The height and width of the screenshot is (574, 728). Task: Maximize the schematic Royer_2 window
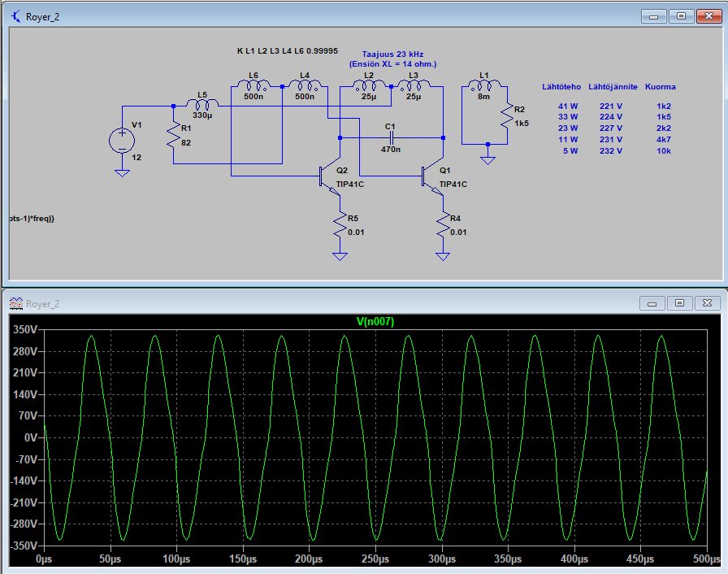[x=680, y=15]
